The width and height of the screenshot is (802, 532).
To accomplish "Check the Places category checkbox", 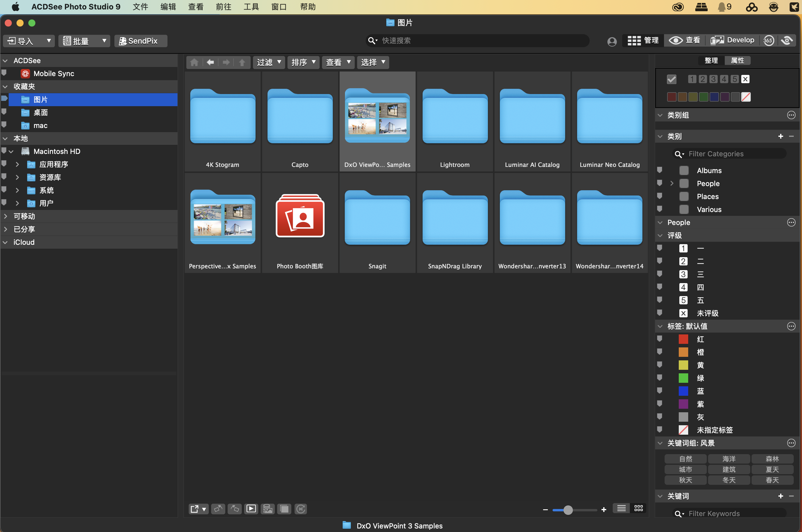I will pyautogui.click(x=684, y=196).
